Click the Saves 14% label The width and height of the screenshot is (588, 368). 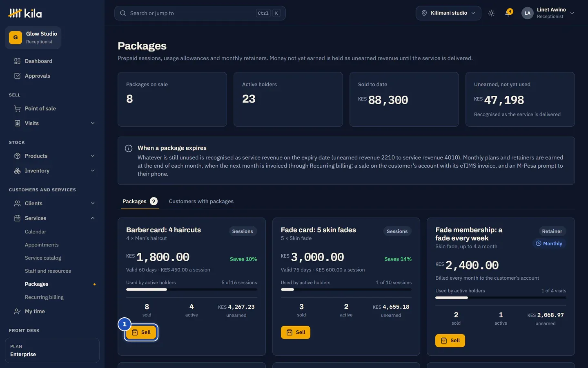398,259
